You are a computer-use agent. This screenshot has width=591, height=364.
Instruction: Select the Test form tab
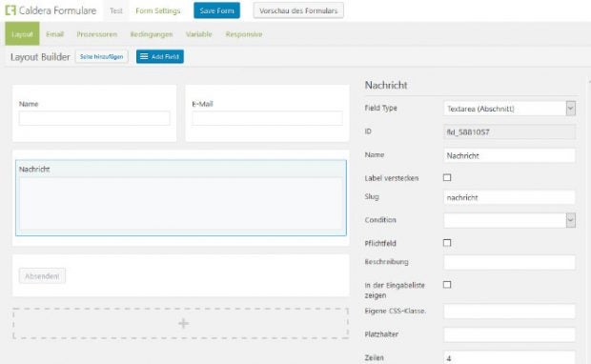pyautogui.click(x=116, y=10)
